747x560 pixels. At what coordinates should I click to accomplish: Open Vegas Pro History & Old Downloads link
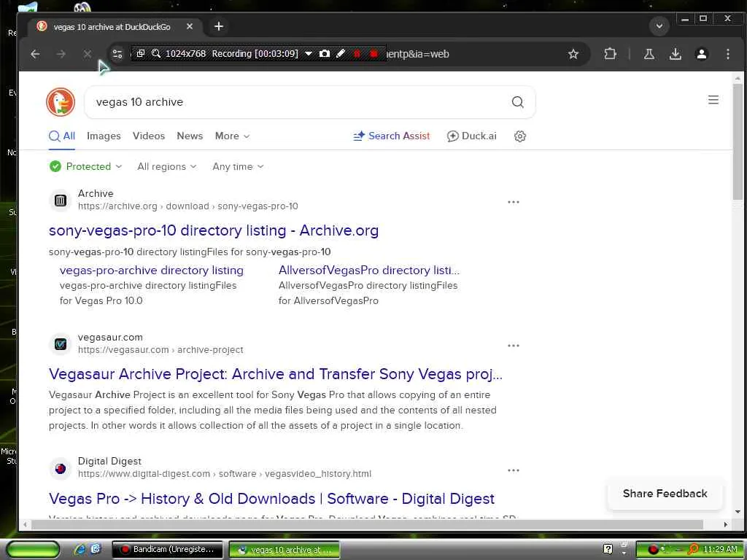coord(271,499)
